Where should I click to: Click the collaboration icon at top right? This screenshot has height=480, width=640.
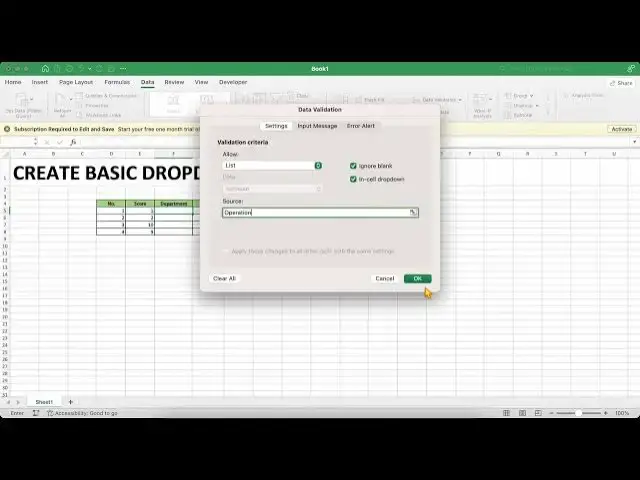coord(631,69)
